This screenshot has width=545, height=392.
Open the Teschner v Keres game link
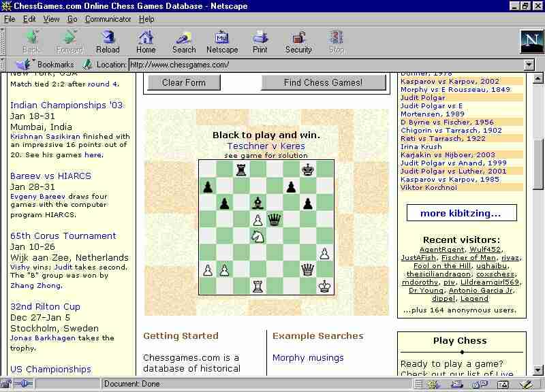coord(266,146)
